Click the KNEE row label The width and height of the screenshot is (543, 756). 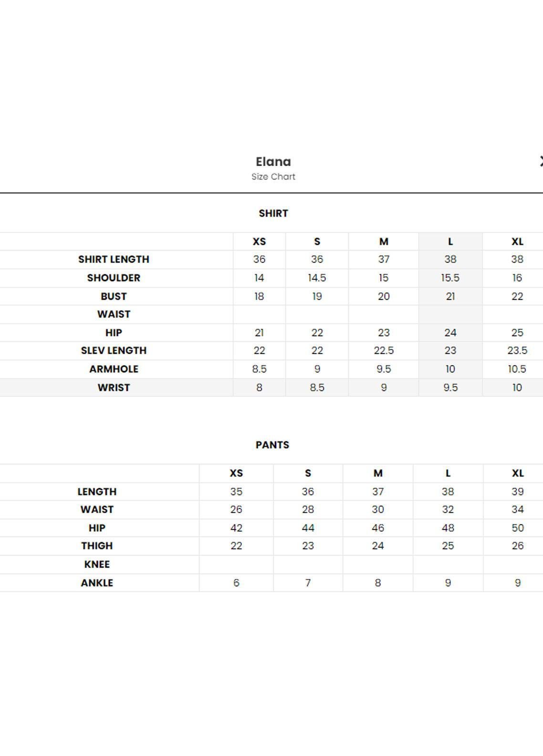point(97,564)
